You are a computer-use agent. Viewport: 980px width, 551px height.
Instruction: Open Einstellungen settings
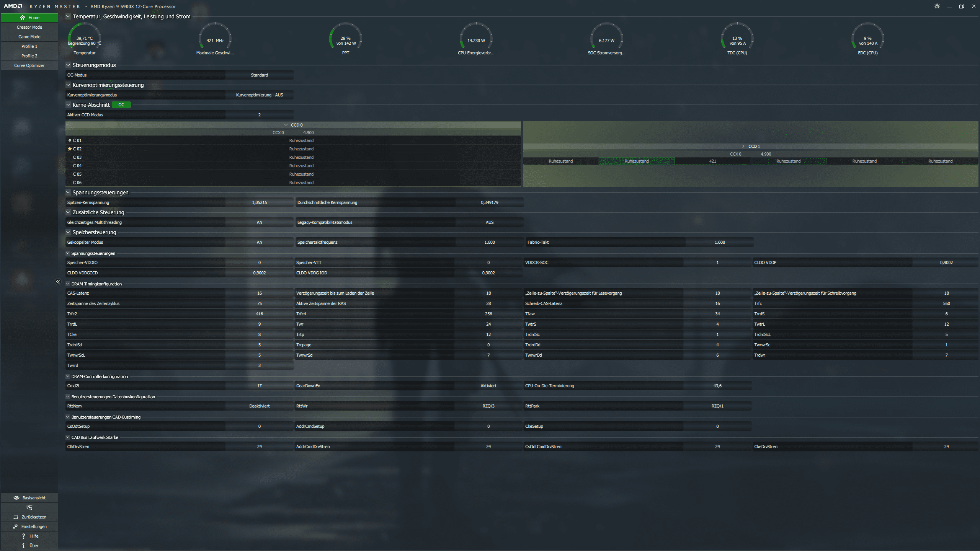[29, 527]
